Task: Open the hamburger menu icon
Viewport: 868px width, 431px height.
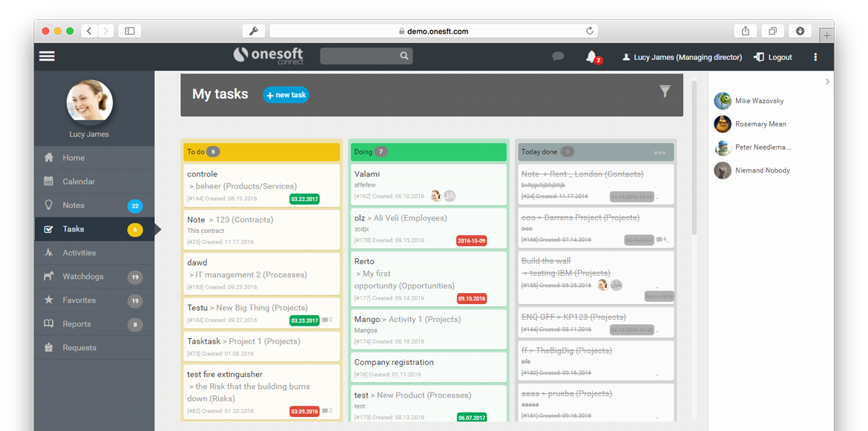Action: tap(47, 56)
